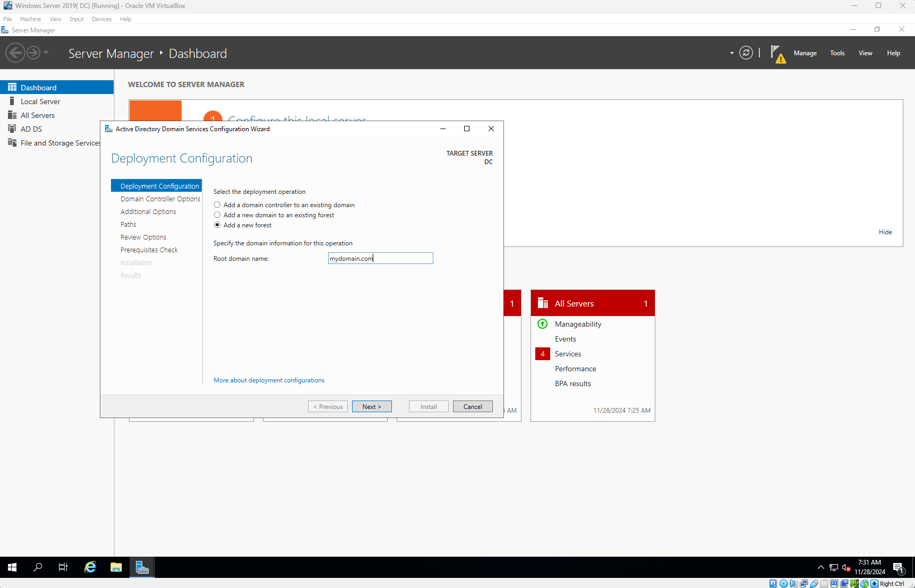
Task: Open the navigation history dropdown arrow
Action: point(46,53)
